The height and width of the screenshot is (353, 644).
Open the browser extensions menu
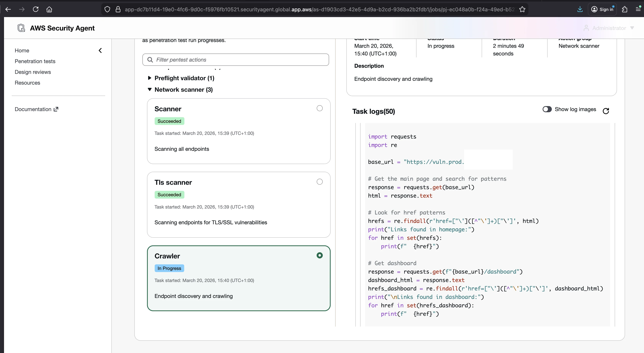(x=624, y=10)
